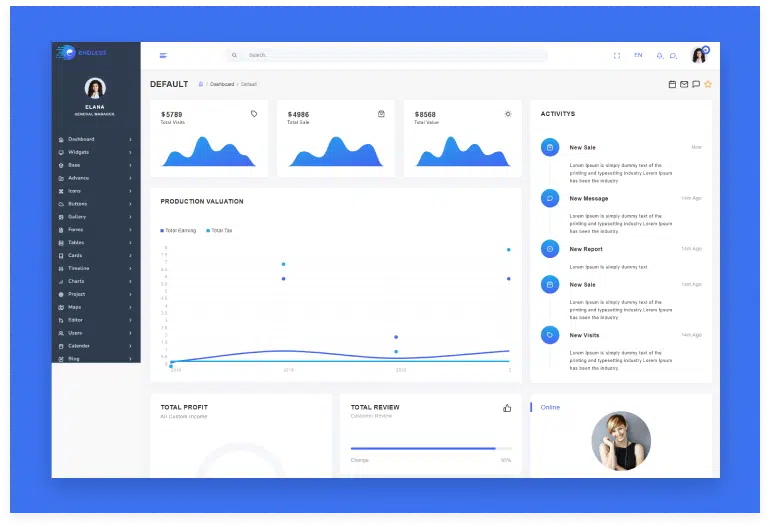Click the 90% label in Total Review
This screenshot has width=770, height=527.
pos(506,460)
